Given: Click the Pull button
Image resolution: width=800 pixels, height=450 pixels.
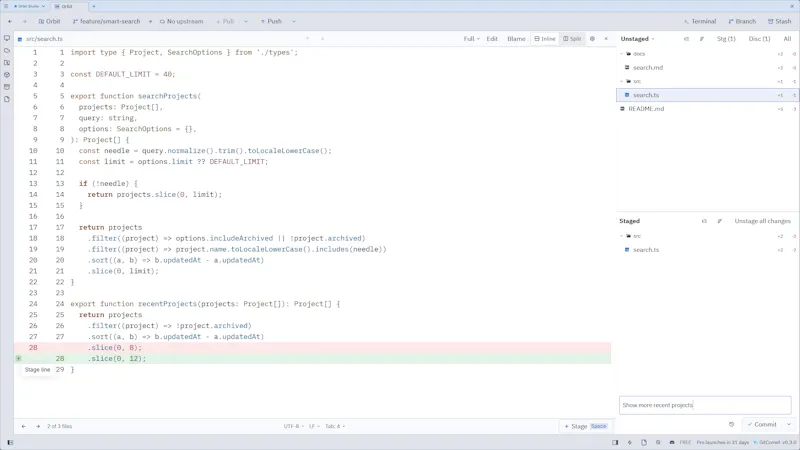Looking at the screenshot, I should (225, 21).
